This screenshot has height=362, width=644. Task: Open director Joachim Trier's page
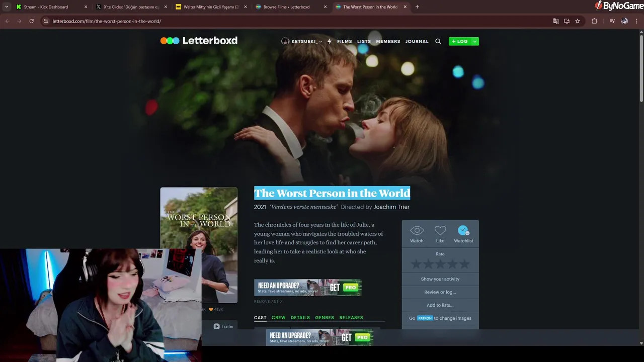(391, 207)
